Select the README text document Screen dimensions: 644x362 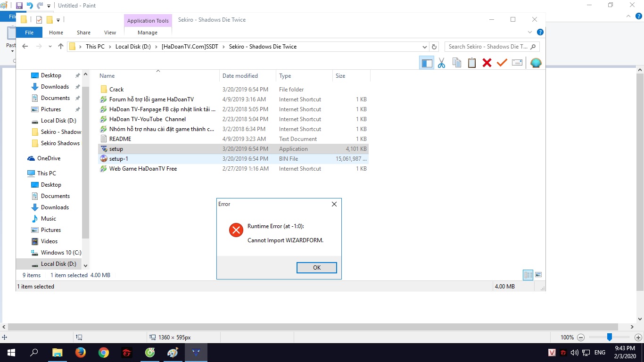click(x=233, y=139)
